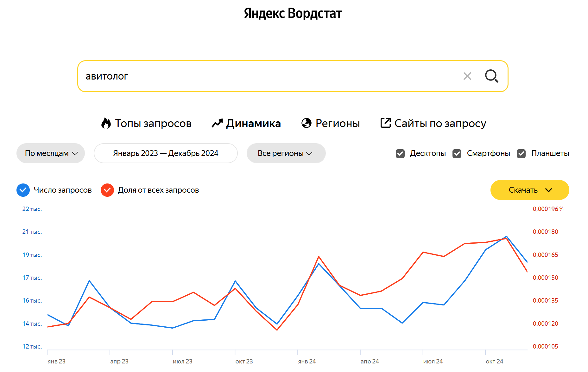The width and height of the screenshot is (588, 372).
Task: Open the Сайты по запросу tab
Action: [440, 123]
